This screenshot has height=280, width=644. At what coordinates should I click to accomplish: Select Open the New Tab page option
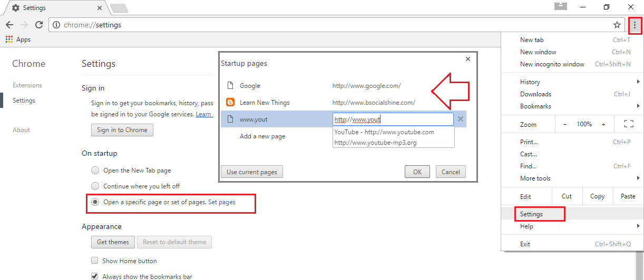95,171
